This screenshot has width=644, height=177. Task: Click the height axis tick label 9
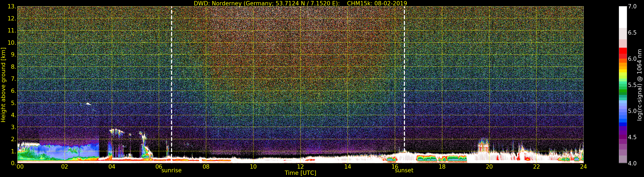[x=13, y=55]
